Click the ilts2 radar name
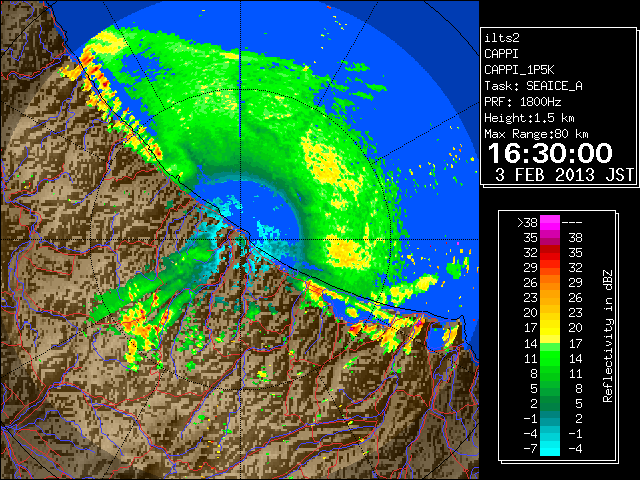 click(502, 38)
